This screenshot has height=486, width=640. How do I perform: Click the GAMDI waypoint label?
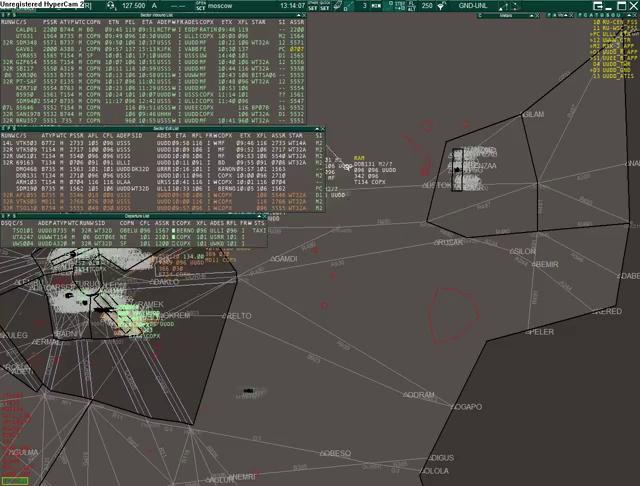(285, 259)
